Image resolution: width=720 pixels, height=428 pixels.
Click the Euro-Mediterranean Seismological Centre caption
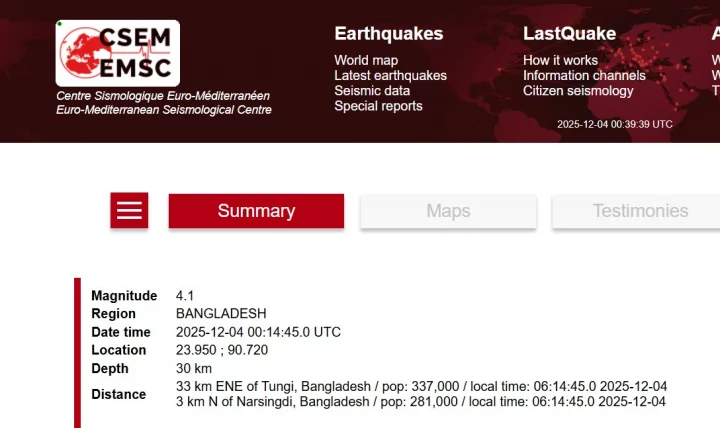pyautogui.click(x=163, y=109)
